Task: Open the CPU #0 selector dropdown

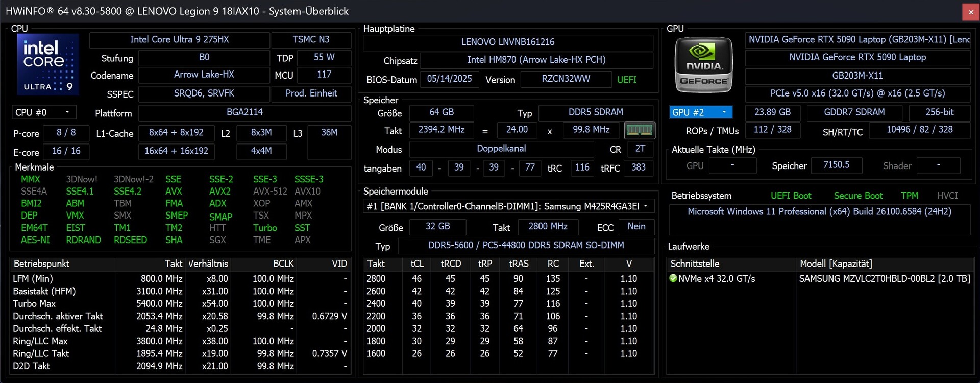Action: (43, 112)
